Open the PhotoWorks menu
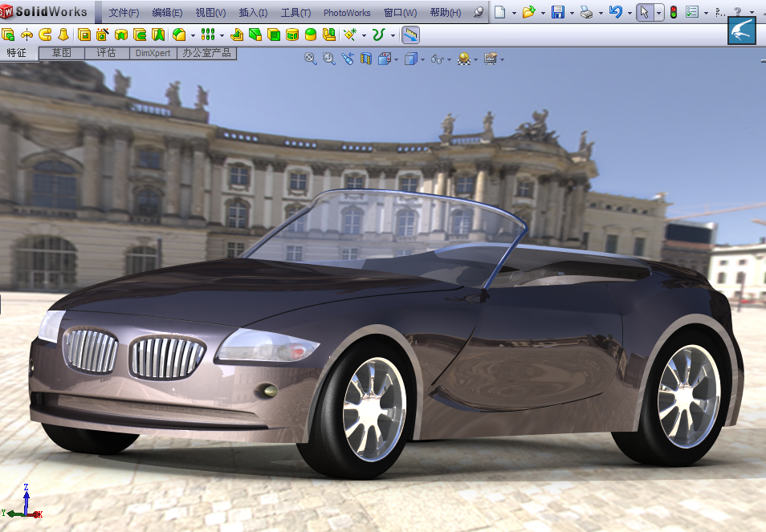This screenshot has height=532, width=766. coord(347,13)
